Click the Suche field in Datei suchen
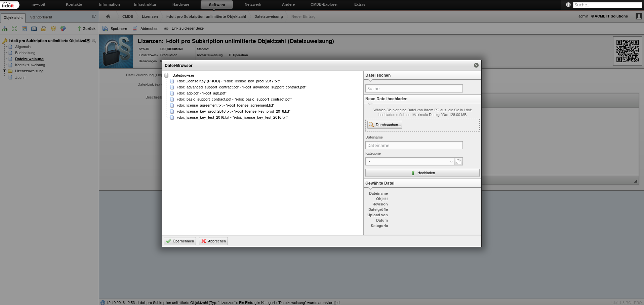644x305 pixels. click(x=414, y=88)
